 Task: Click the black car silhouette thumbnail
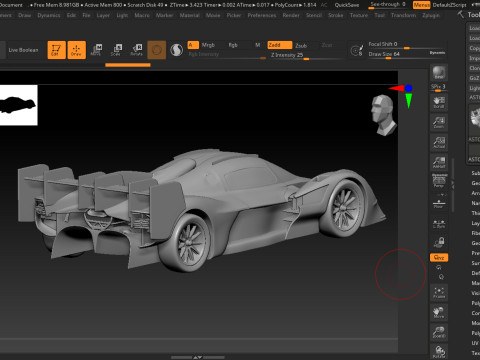[19, 105]
